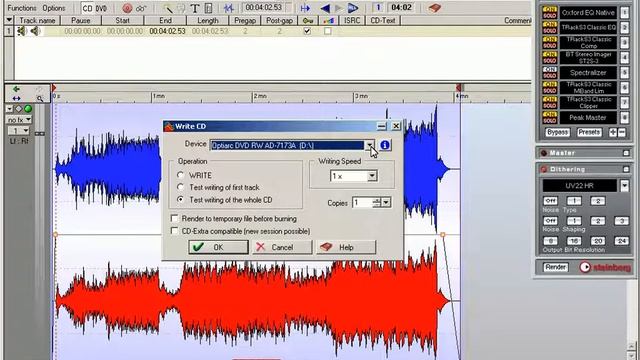Open the UV22 HR dithering dropdown

pos(624,186)
